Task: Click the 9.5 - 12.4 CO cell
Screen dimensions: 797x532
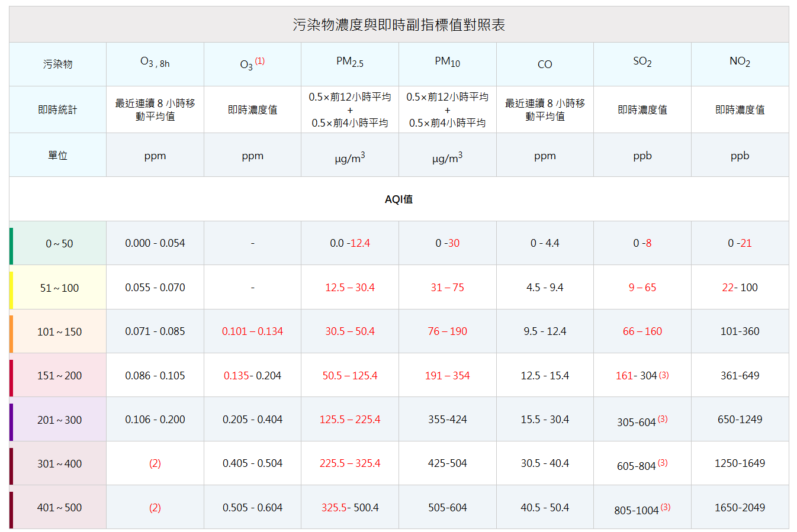Action: (545, 331)
